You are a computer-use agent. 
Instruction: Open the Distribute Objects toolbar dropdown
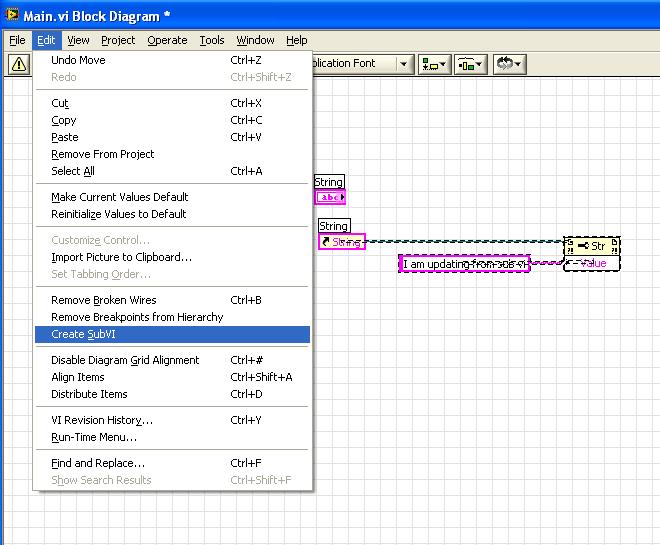click(471, 64)
